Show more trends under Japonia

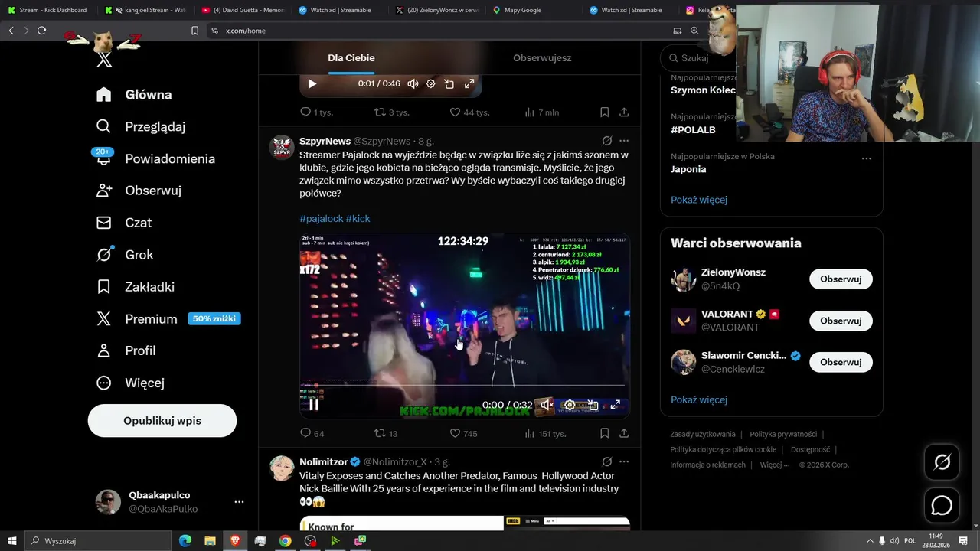click(699, 200)
